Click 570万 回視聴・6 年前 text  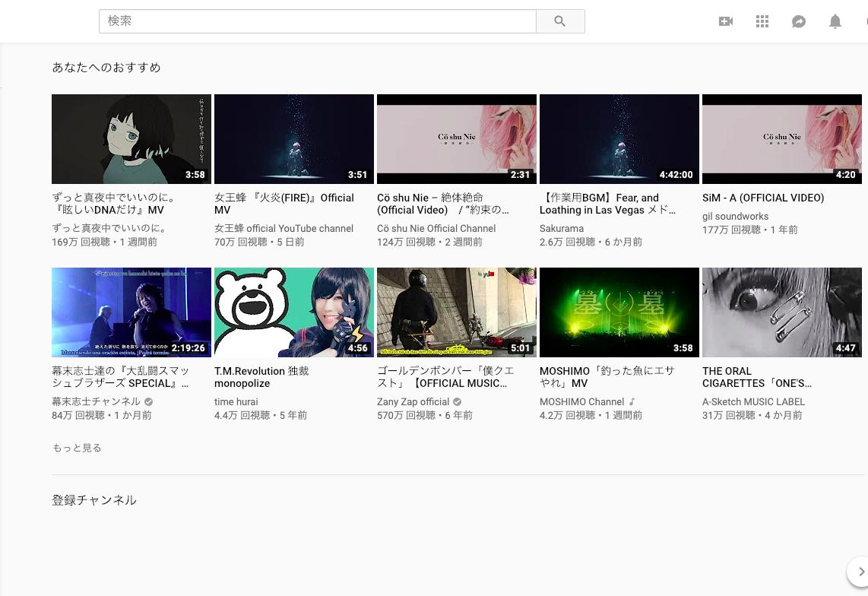tap(425, 415)
